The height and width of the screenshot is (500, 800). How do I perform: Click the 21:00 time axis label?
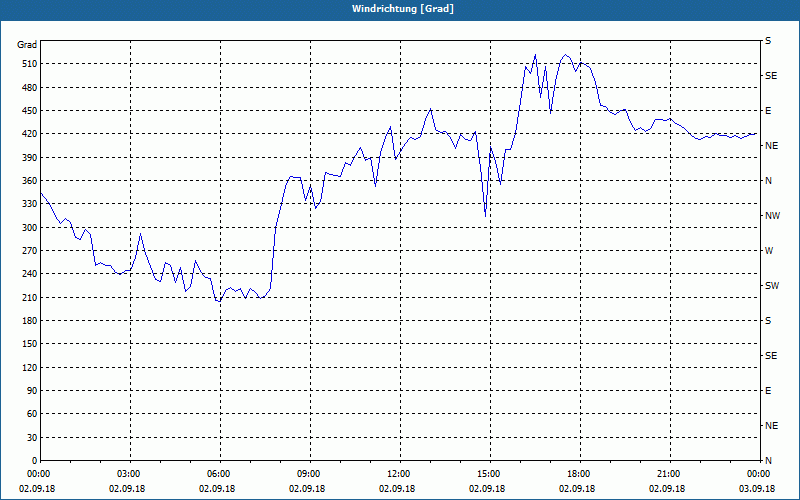[669, 473]
